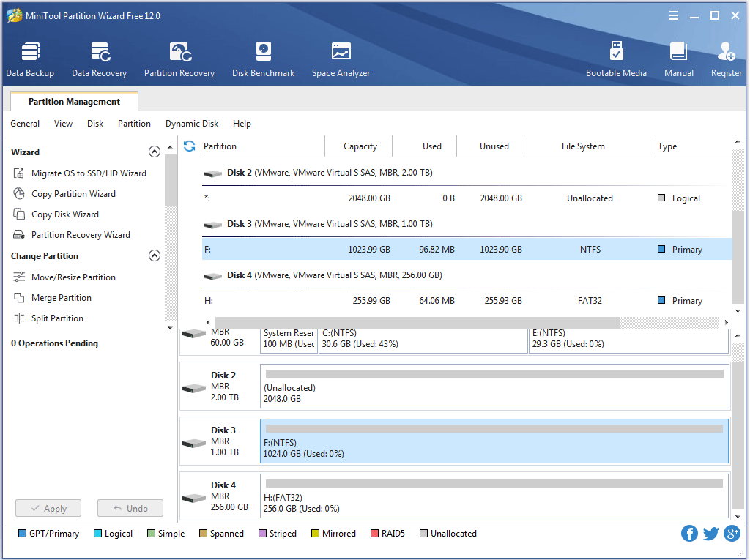Open the Space Analyzer tool

coord(341,59)
